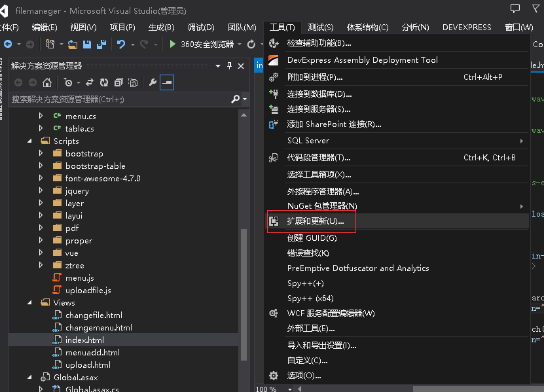The width and height of the screenshot is (544, 392).
Task: Expand the SQL Server submenu
Action: tap(522, 141)
